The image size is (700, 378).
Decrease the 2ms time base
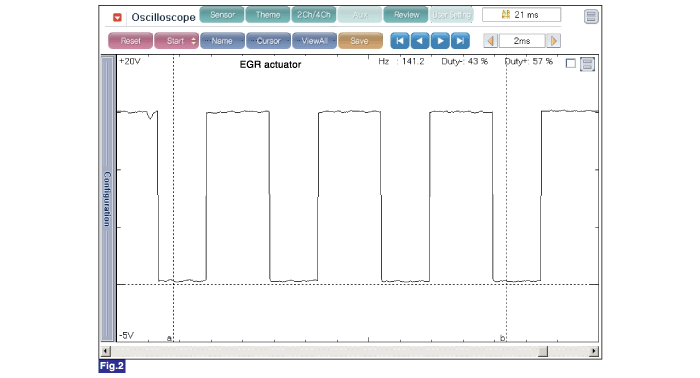[491, 41]
